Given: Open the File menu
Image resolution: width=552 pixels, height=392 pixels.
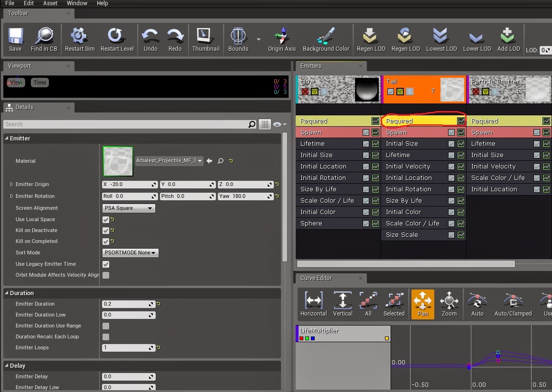Looking at the screenshot, I should (9, 3).
